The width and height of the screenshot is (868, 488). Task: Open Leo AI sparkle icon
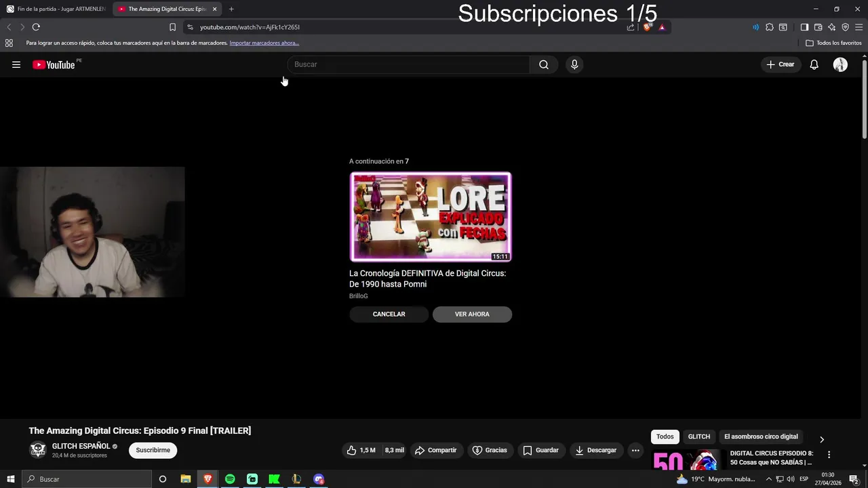[832, 27]
